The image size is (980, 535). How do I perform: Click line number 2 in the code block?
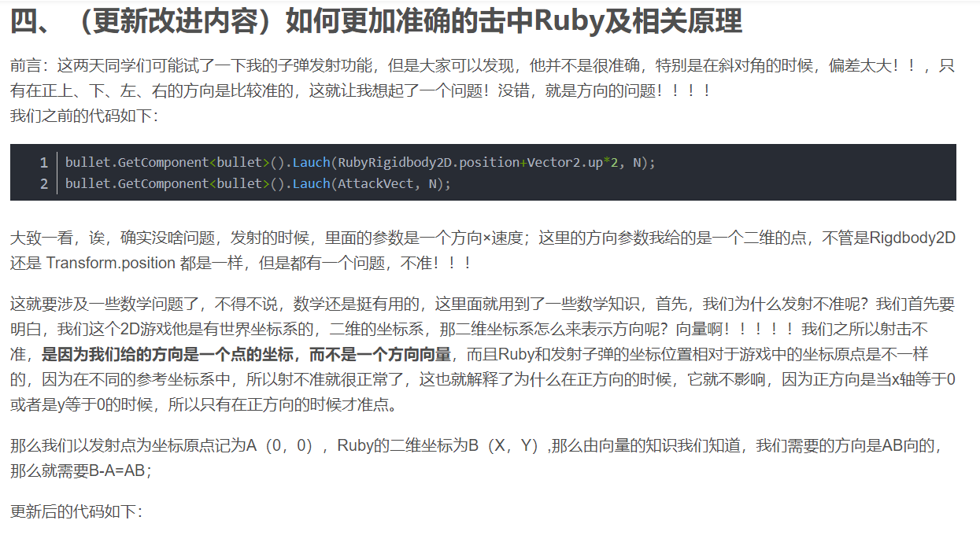tap(44, 183)
